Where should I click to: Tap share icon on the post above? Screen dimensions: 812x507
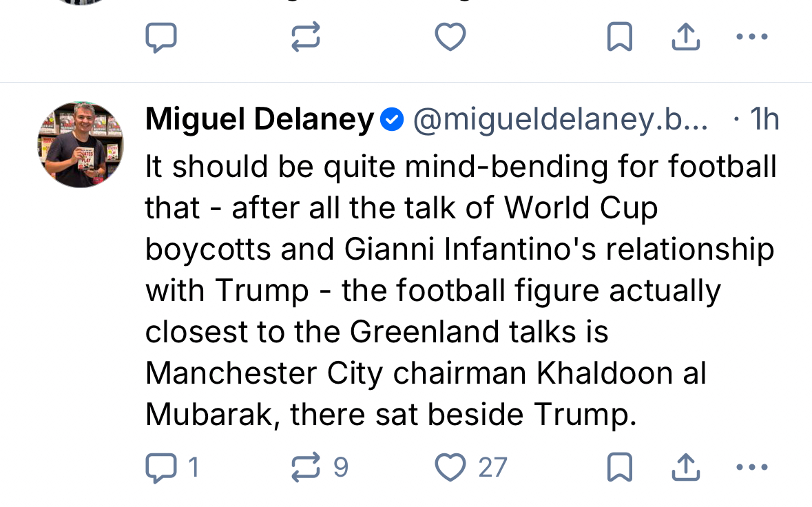[x=685, y=37]
